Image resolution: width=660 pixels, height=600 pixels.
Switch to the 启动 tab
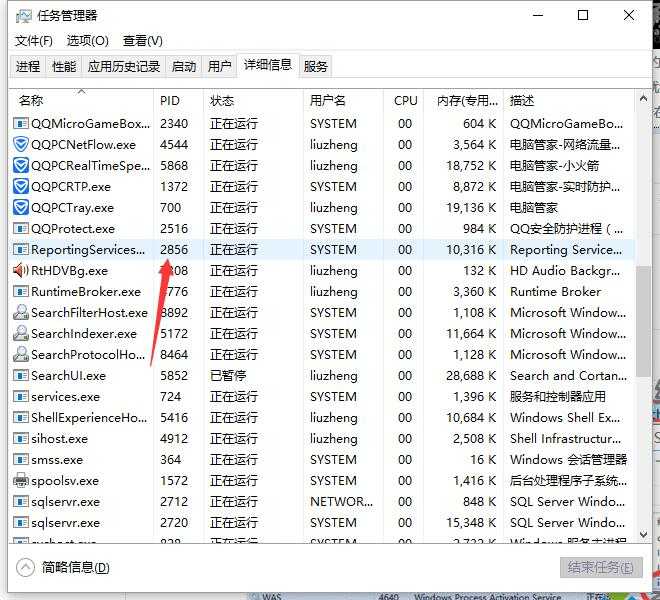tap(184, 67)
